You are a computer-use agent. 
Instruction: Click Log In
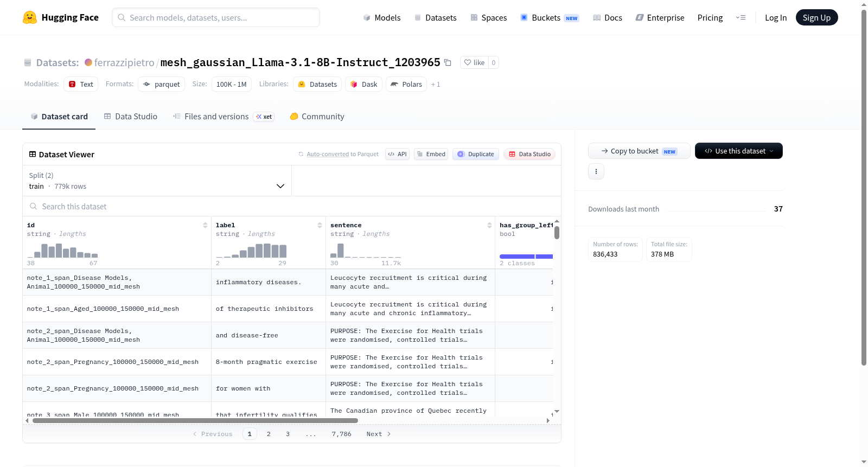click(x=776, y=17)
